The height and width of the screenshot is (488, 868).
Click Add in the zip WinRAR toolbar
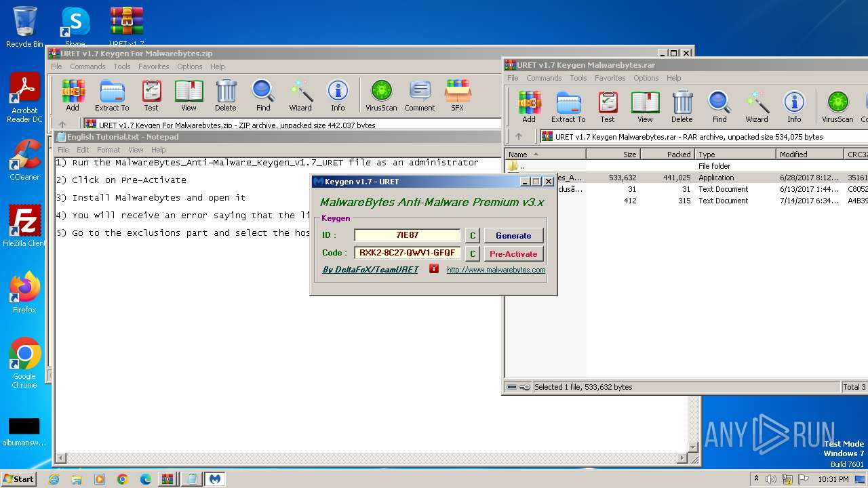click(73, 96)
